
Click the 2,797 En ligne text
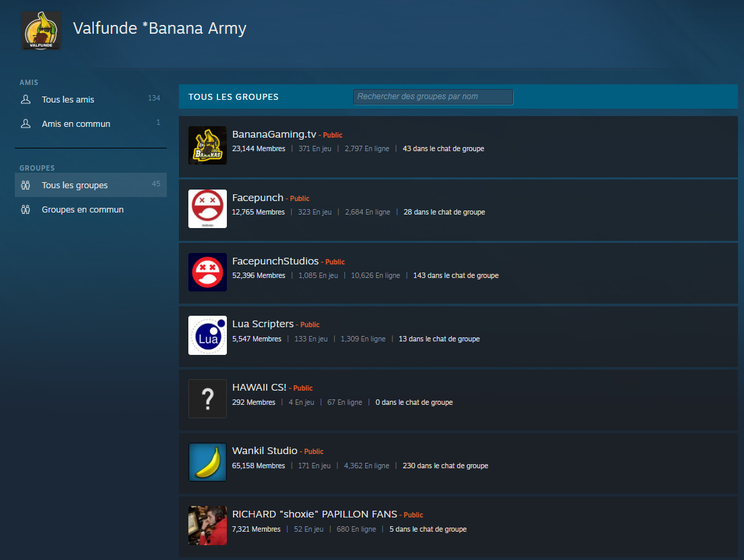pos(367,149)
